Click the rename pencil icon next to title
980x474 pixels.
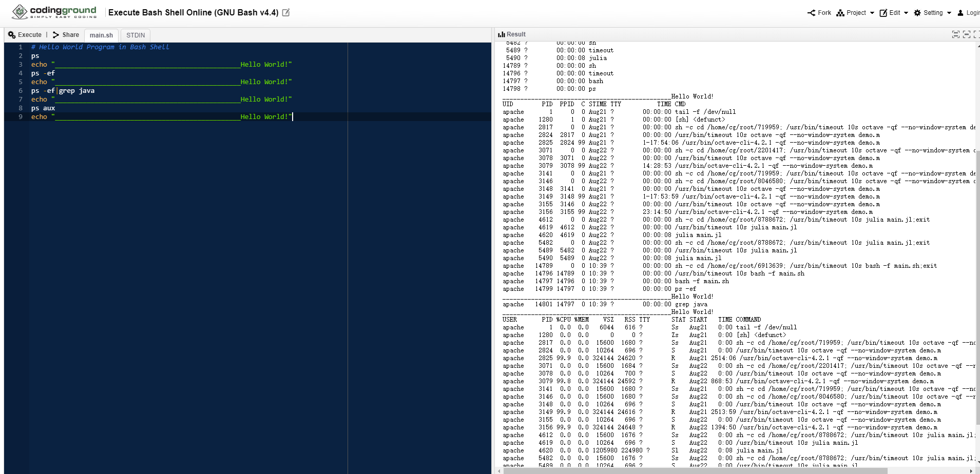(x=285, y=12)
